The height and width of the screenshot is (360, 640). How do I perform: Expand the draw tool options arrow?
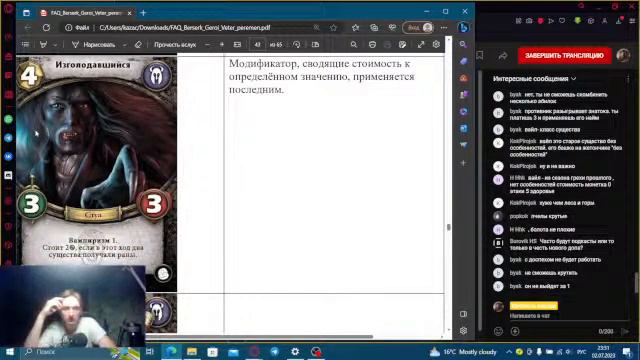tap(124, 45)
